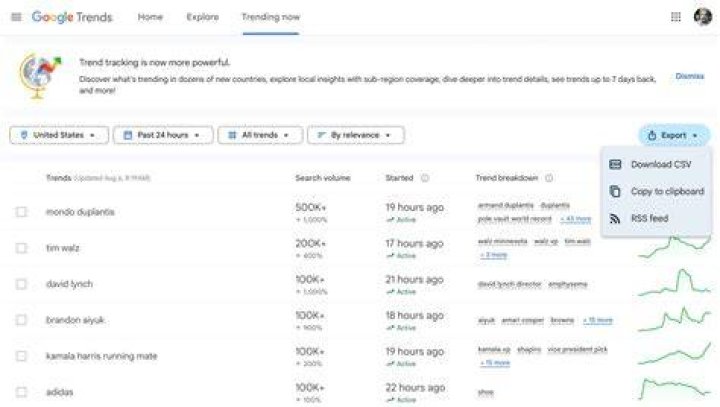This screenshot has height=407, width=720.
Task: Click the Search volume column header
Action: (x=323, y=178)
